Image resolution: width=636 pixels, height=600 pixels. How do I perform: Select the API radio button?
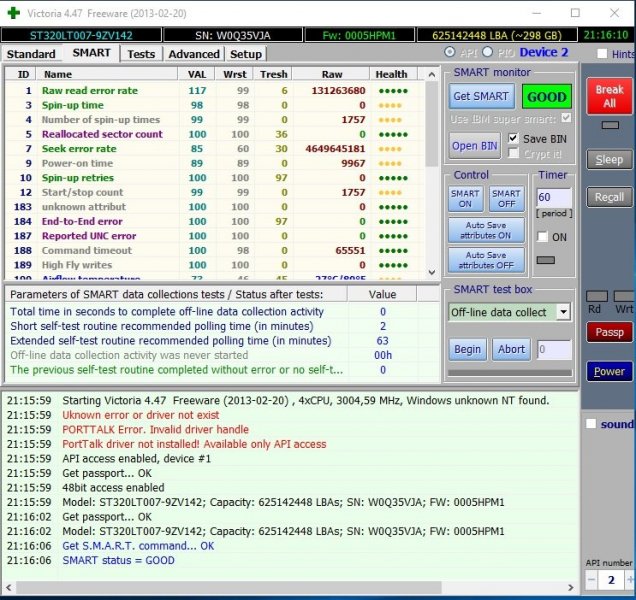click(x=450, y=52)
